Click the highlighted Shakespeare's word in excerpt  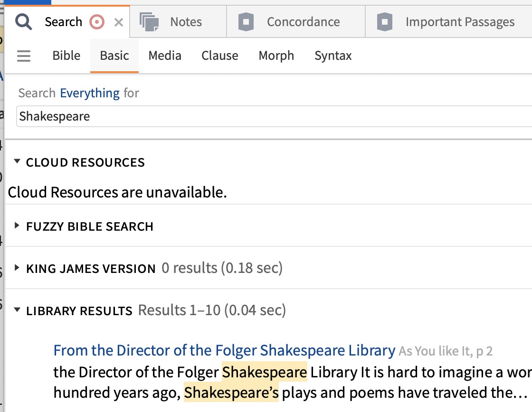click(231, 393)
